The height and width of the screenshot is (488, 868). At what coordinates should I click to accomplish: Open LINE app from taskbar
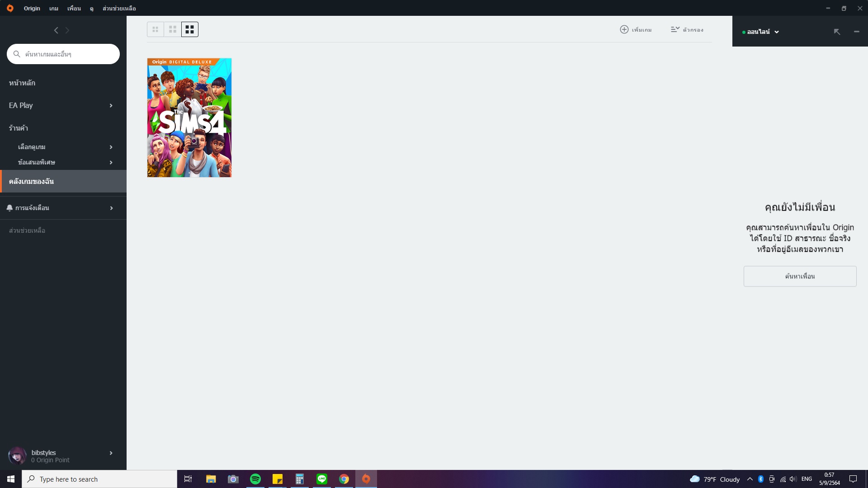tap(322, 479)
